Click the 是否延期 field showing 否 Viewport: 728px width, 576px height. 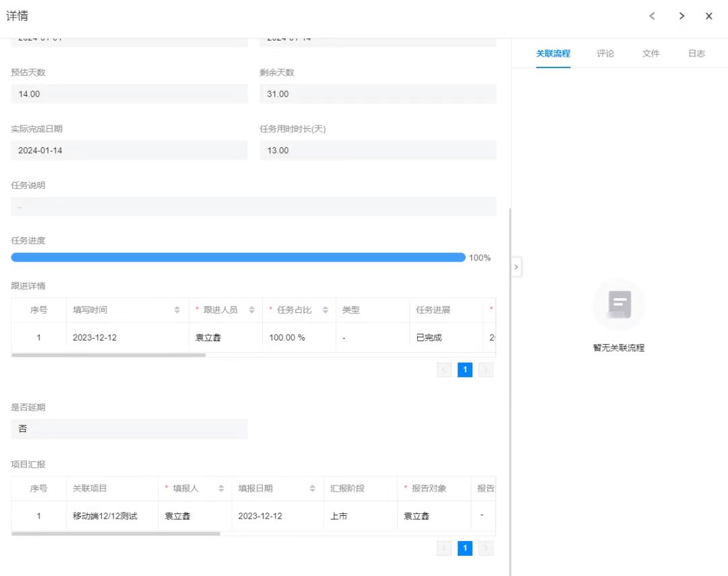click(129, 429)
